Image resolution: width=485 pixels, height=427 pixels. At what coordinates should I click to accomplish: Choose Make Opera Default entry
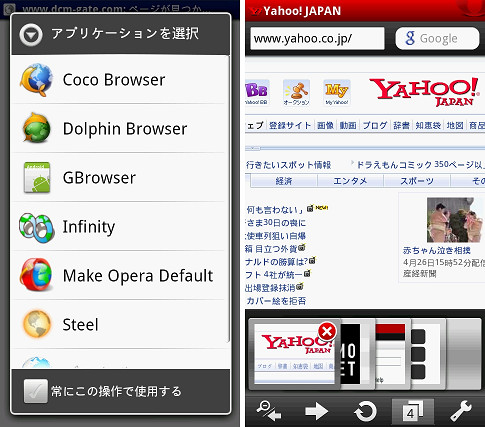click(x=120, y=275)
